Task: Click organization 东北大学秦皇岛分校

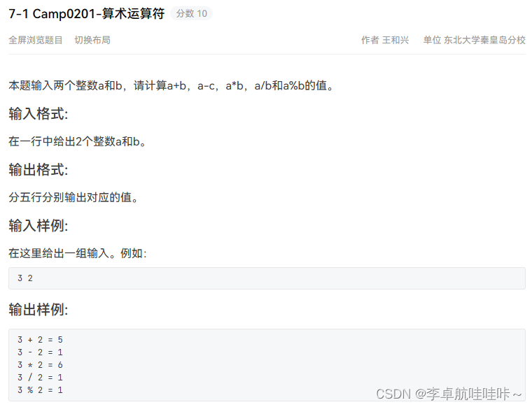Action: pyautogui.click(x=484, y=40)
